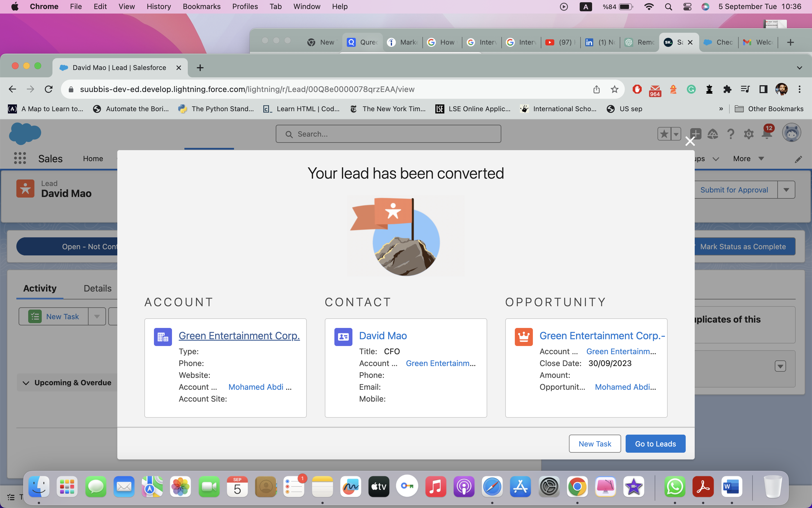Go back in browser history
The height and width of the screenshot is (508, 812).
12,89
